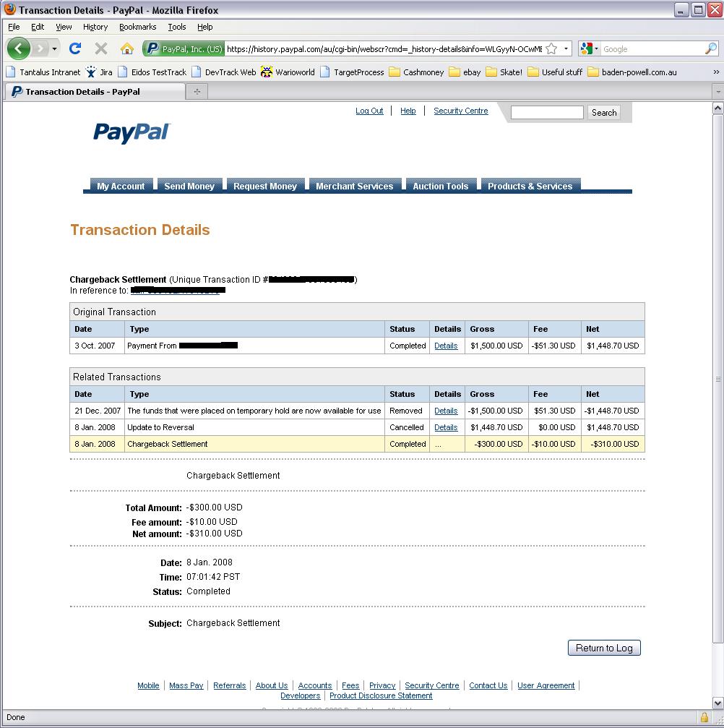The height and width of the screenshot is (728, 724).
Task: Open the History menu
Action: [x=95, y=27]
